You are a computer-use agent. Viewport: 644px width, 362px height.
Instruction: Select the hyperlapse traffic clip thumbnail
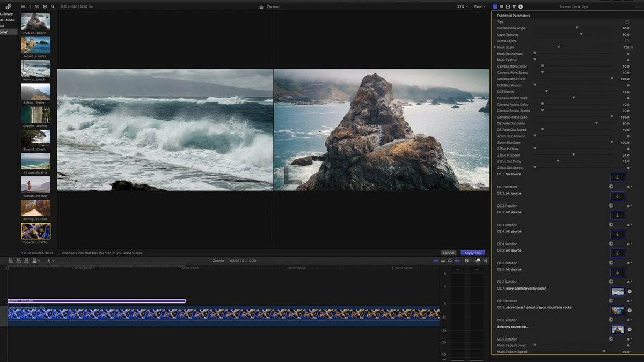pos(35,231)
